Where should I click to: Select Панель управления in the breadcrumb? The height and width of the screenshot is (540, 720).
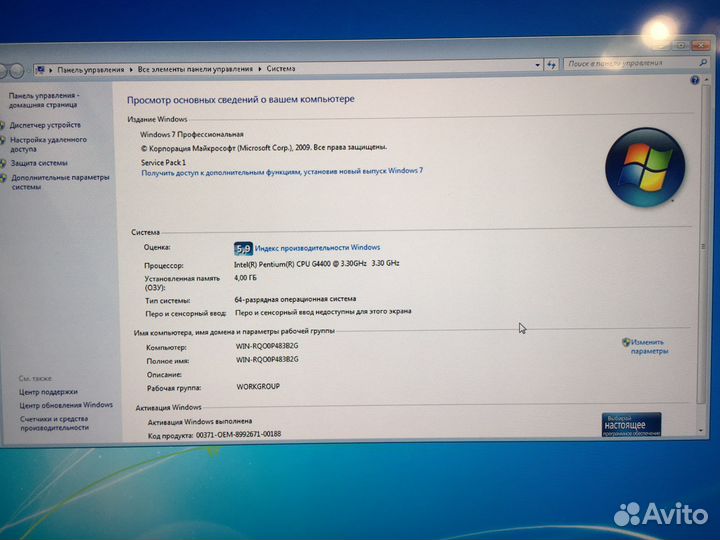point(90,70)
